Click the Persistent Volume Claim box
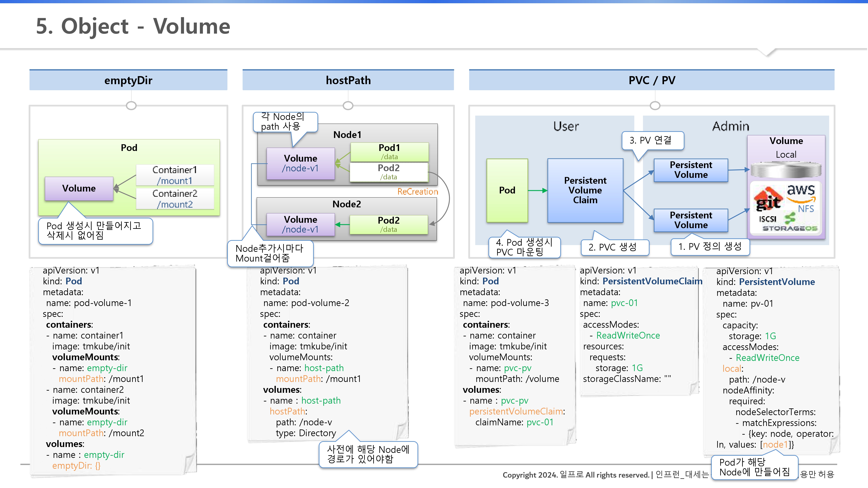Screen dimensions: 868x488 coord(585,190)
